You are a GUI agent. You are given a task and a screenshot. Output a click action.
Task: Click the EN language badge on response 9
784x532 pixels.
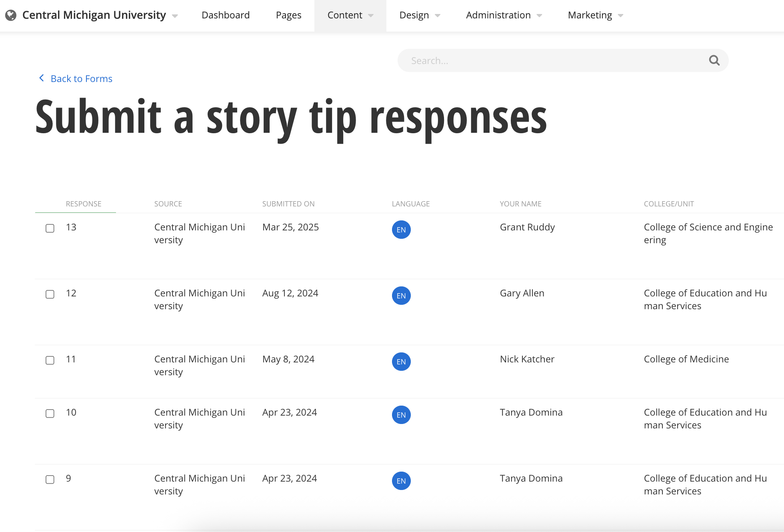401,481
